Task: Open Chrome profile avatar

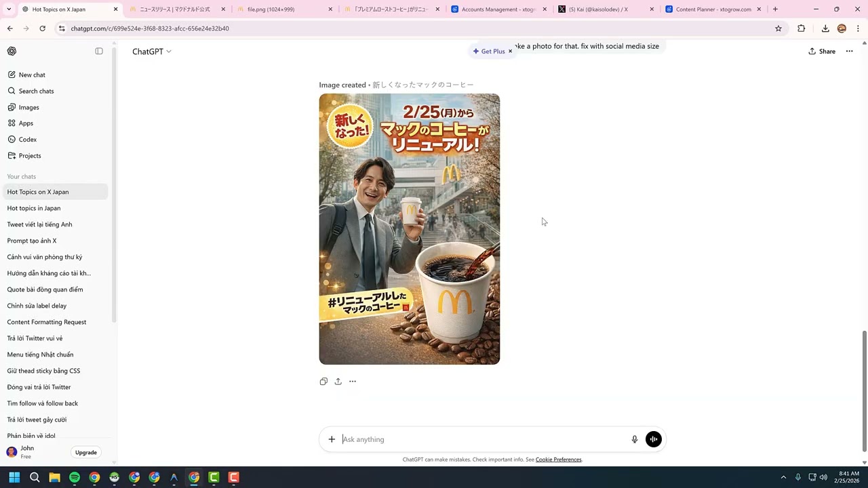Action: (x=842, y=28)
